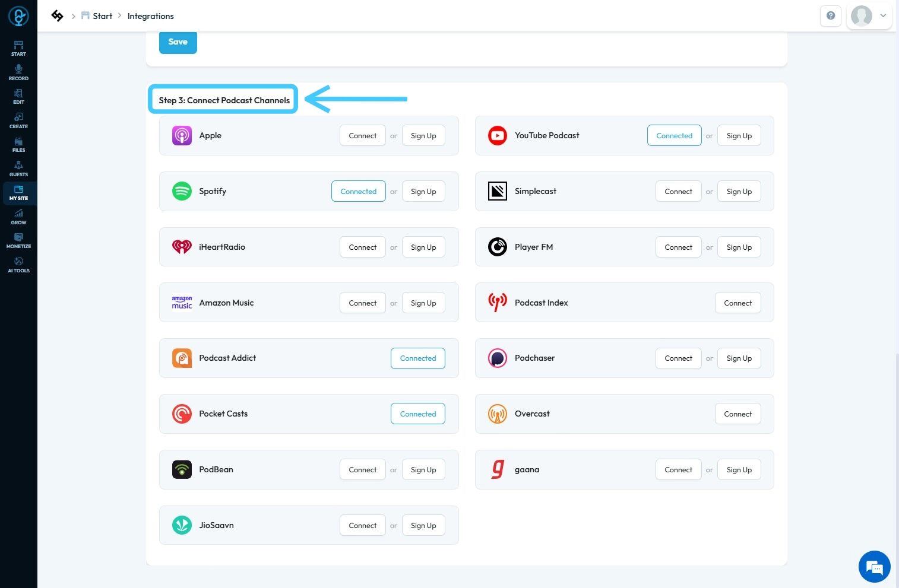Screen dimensions: 899x588
Task: Click the Amazon Music logo
Action: [x=182, y=303]
